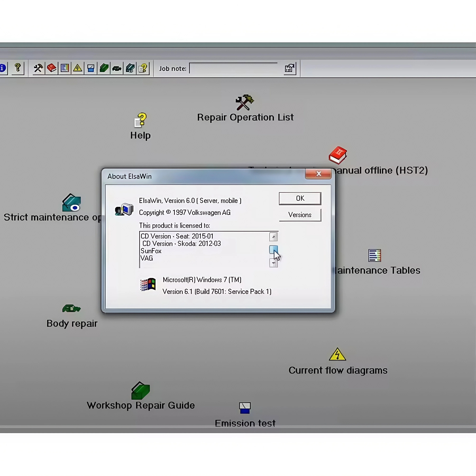
Task: Click the yellow current flow diagram toolbar icon
Action: tap(78, 68)
